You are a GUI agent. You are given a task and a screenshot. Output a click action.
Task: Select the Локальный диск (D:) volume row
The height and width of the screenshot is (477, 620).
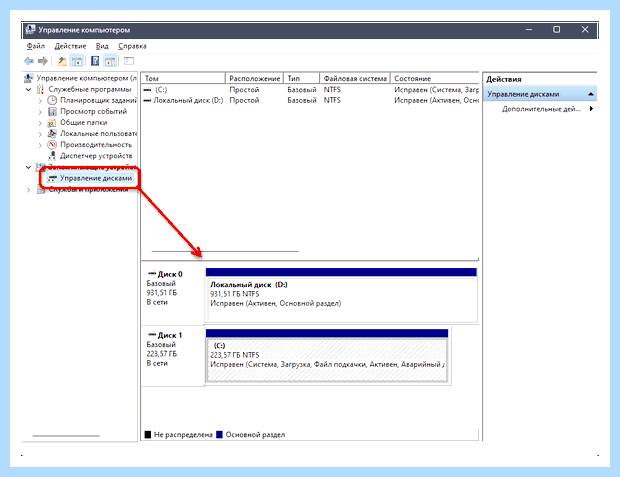click(x=310, y=100)
